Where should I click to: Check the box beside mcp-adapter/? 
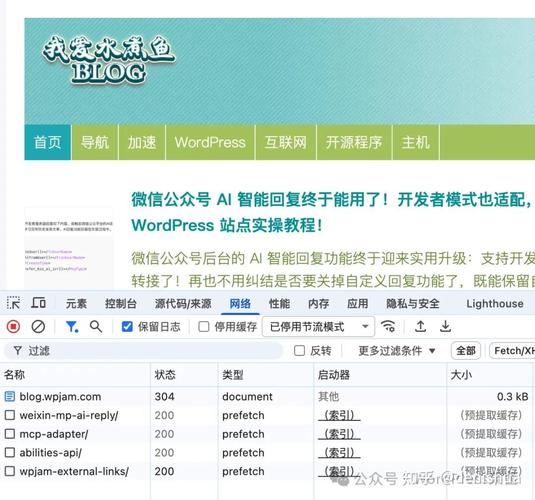tap(10, 434)
